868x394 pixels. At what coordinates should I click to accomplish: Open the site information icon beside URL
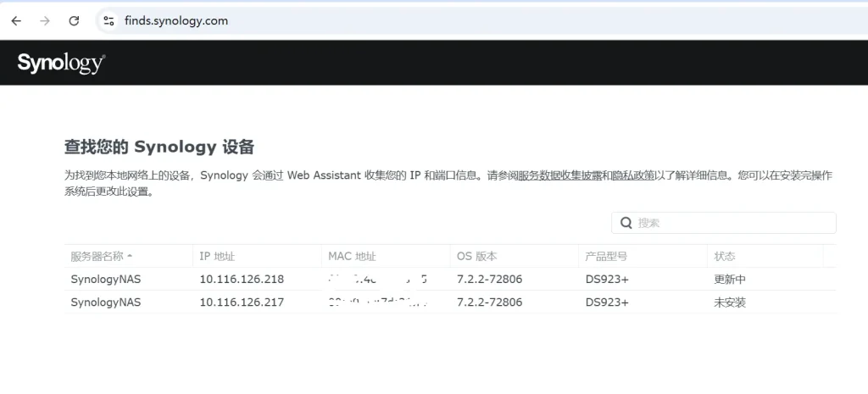(108, 20)
